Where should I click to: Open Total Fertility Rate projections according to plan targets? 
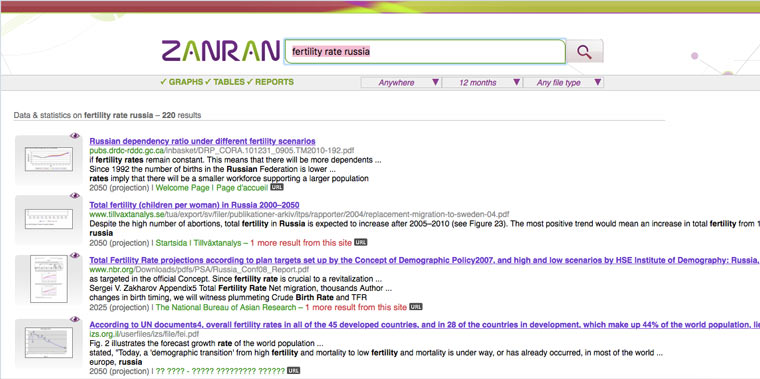pyautogui.click(x=425, y=260)
